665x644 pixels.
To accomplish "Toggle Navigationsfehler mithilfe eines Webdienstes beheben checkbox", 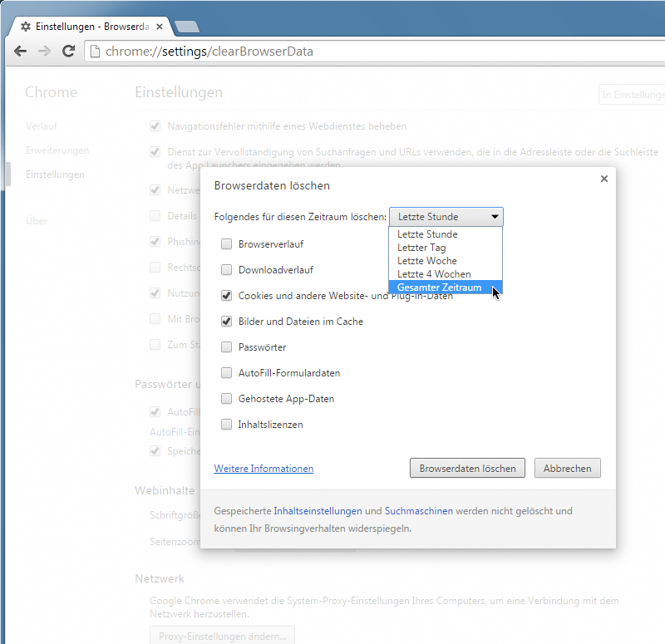I will coord(155,126).
